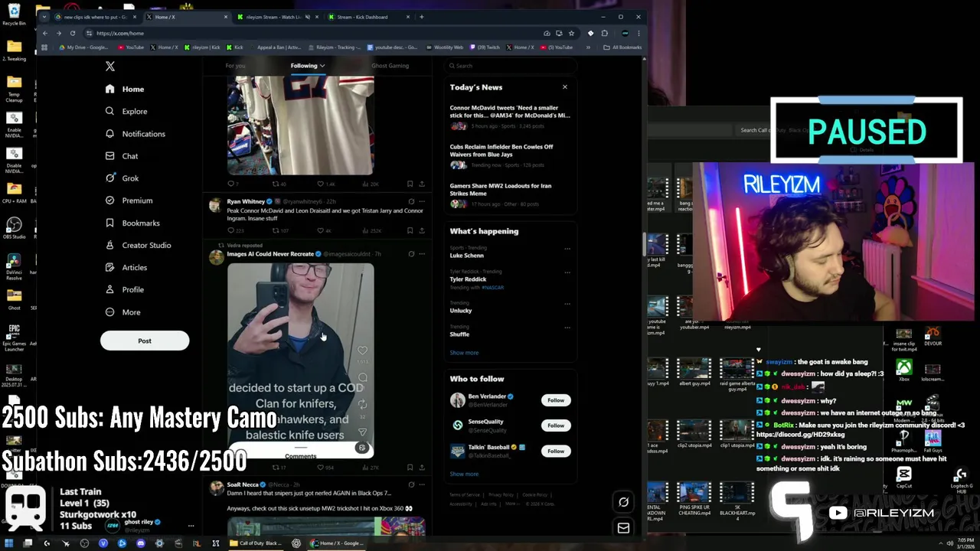The width and height of the screenshot is (980, 551).
Task: Bookmark this page with the star icon
Action: pos(571,33)
